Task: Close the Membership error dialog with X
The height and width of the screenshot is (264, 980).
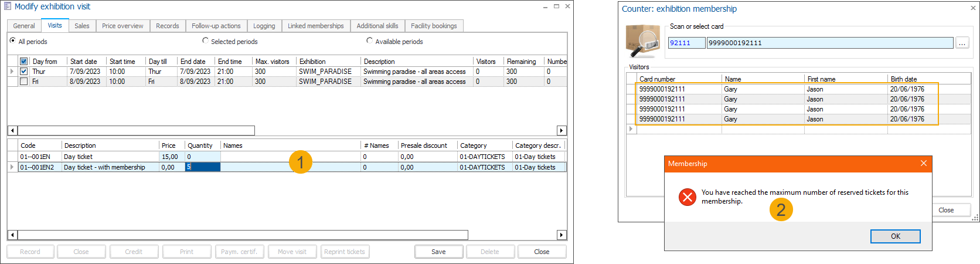Action: 923,164
